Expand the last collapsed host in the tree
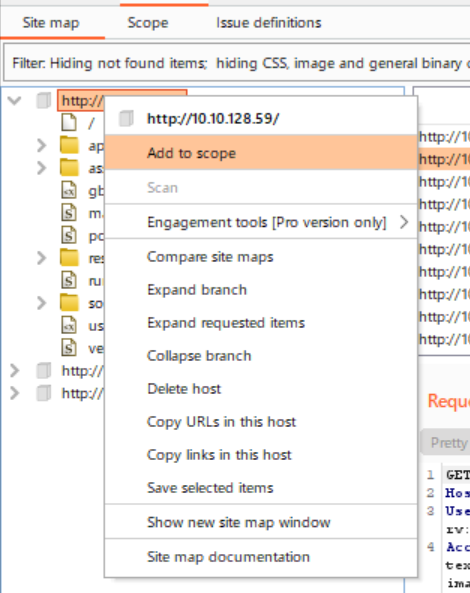This screenshot has width=470, height=593. (x=14, y=393)
